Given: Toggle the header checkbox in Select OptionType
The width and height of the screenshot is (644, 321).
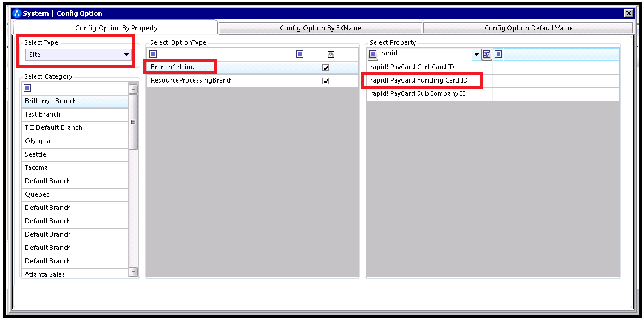Looking at the screenshot, I should (331, 54).
